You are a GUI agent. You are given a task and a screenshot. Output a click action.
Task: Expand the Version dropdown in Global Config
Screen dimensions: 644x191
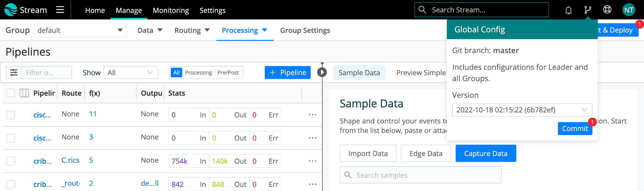pyautogui.click(x=522, y=110)
